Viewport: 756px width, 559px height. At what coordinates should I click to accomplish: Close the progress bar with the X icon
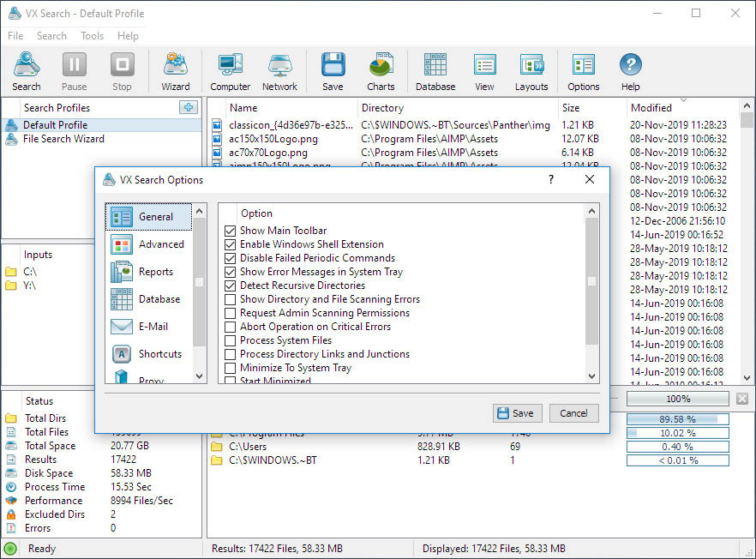[742, 399]
